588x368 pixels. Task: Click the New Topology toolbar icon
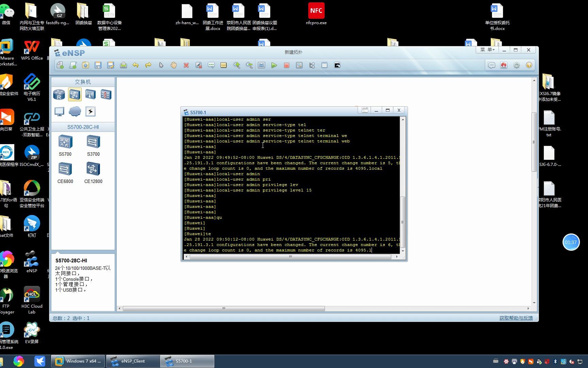click(60, 65)
